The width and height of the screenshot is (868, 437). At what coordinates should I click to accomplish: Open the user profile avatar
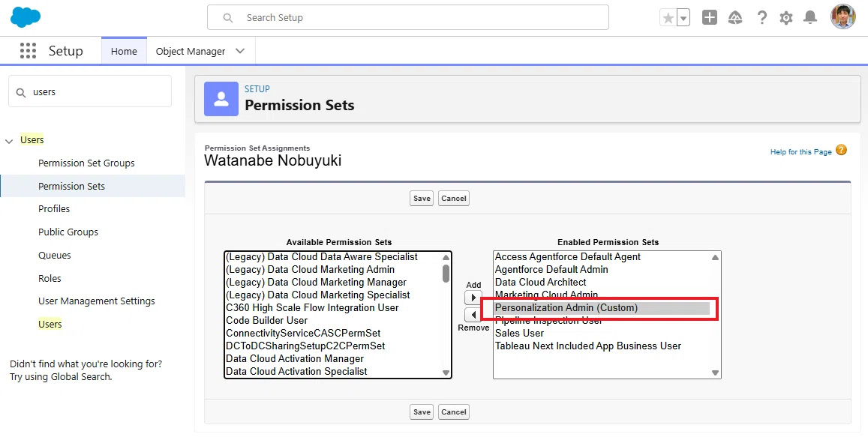point(843,17)
